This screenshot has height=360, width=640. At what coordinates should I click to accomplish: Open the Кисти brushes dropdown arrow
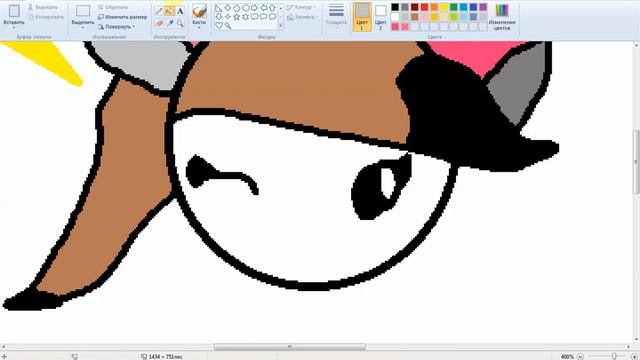point(199,27)
